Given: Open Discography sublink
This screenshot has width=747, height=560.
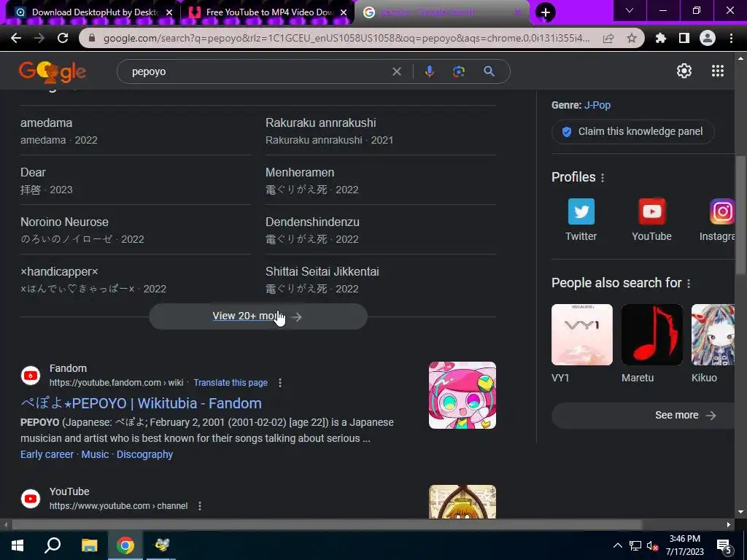Looking at the screenshot, I should (x=145, y=454).
